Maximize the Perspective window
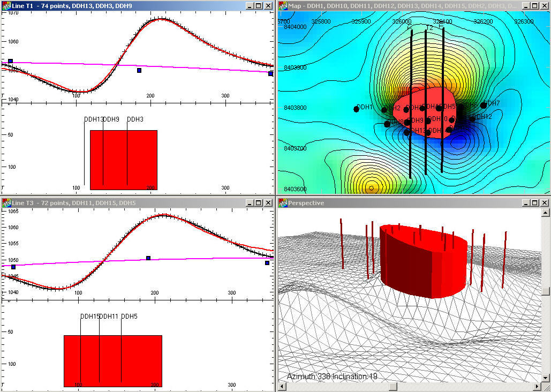The image size is (551, 392). click(x=534, y=203)
